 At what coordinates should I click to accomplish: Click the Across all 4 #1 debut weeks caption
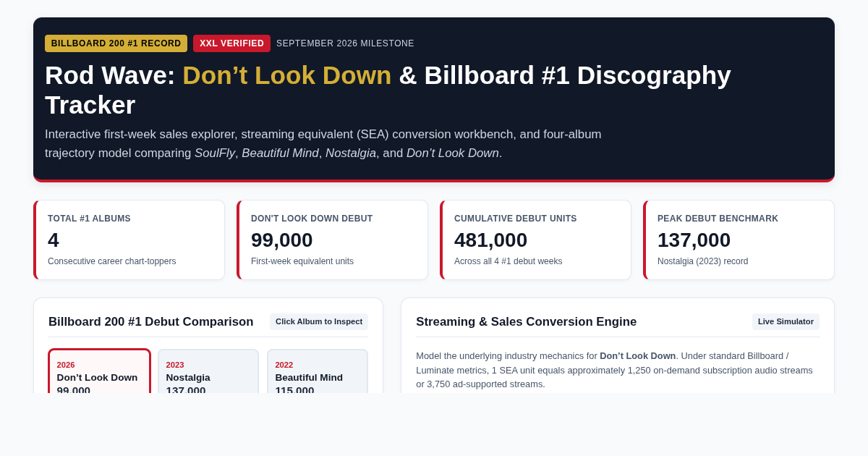[508, 261]
